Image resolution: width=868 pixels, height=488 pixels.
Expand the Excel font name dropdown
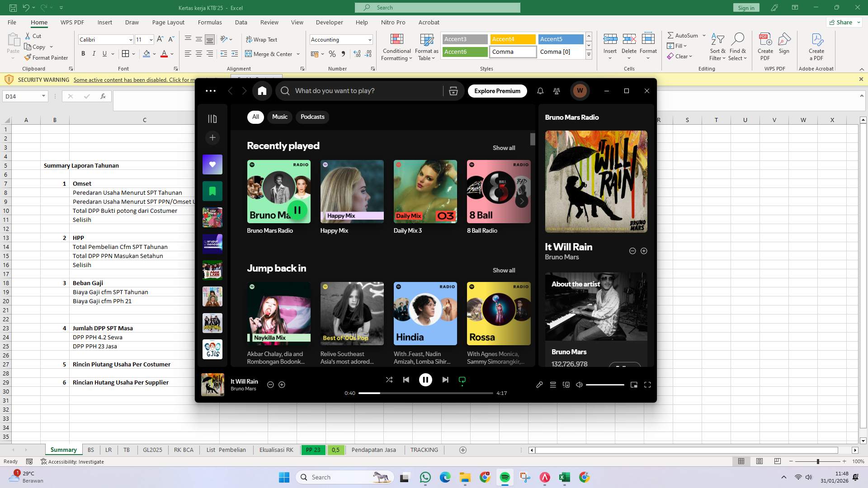(131, 40)
